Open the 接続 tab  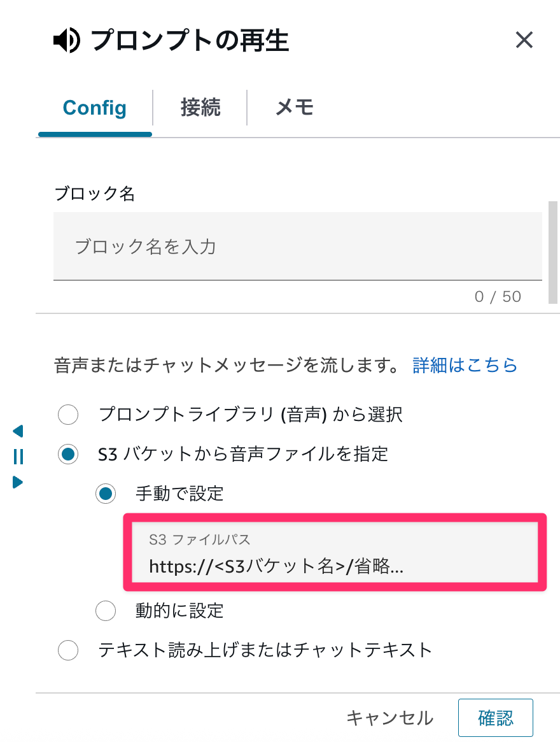click(x=200, y=108)
